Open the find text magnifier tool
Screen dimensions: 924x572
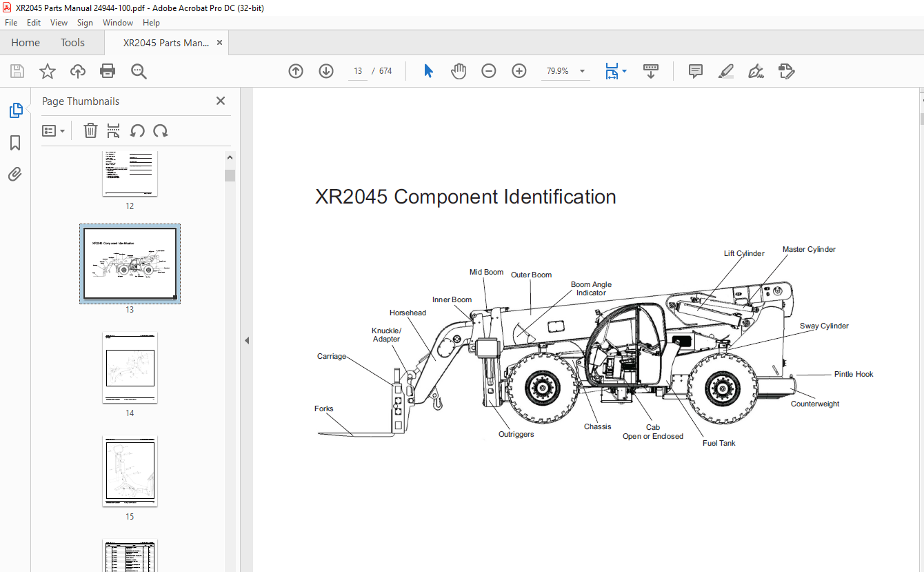pyautogui.click(x=139, y=71)
